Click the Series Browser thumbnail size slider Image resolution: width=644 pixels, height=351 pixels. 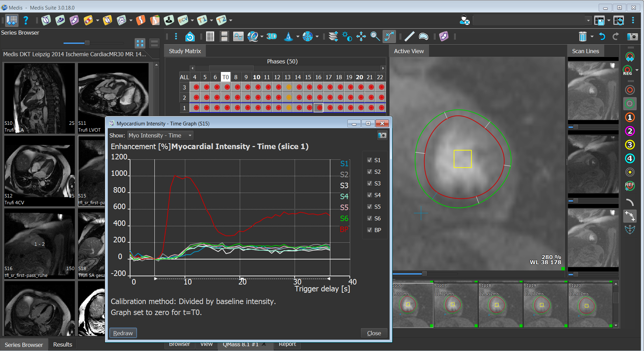click(x=87, y=43)
